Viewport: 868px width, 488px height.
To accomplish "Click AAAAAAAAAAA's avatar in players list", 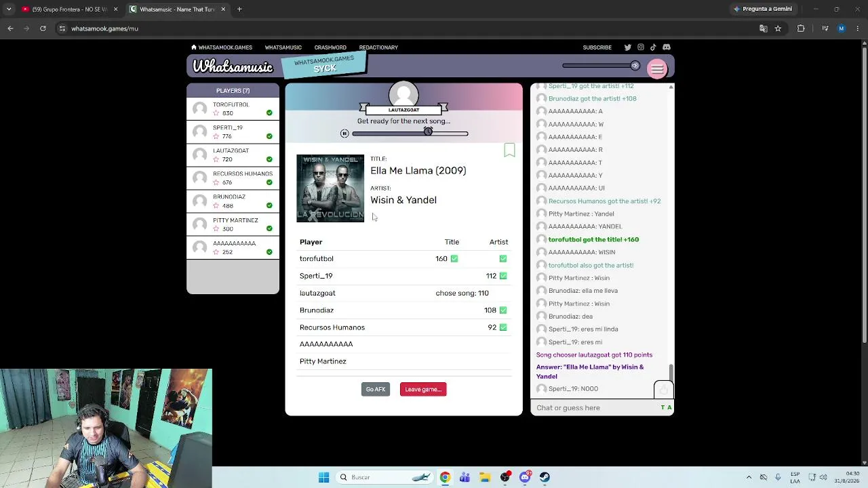I will pyautogui.click(x=199, y=247).
